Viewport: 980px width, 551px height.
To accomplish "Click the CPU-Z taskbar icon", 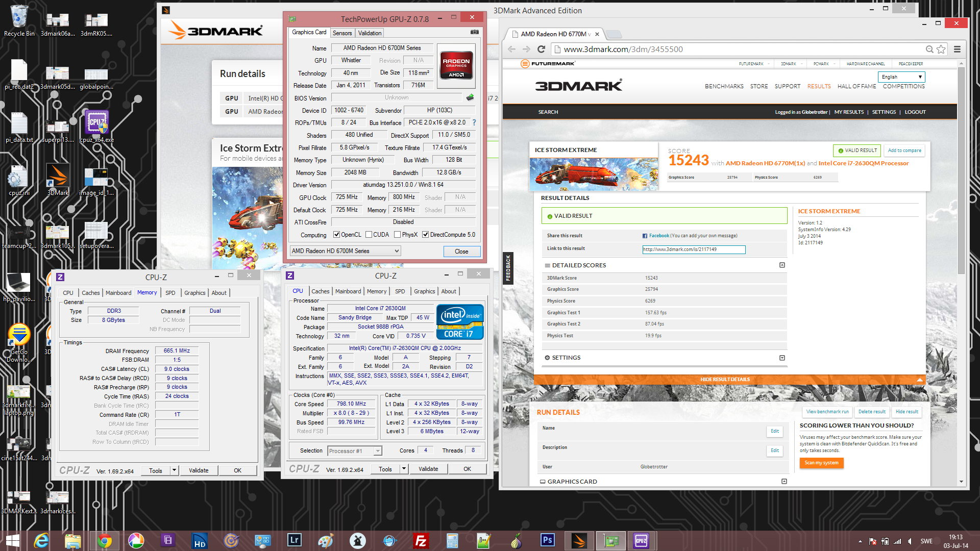I will 642,540.
